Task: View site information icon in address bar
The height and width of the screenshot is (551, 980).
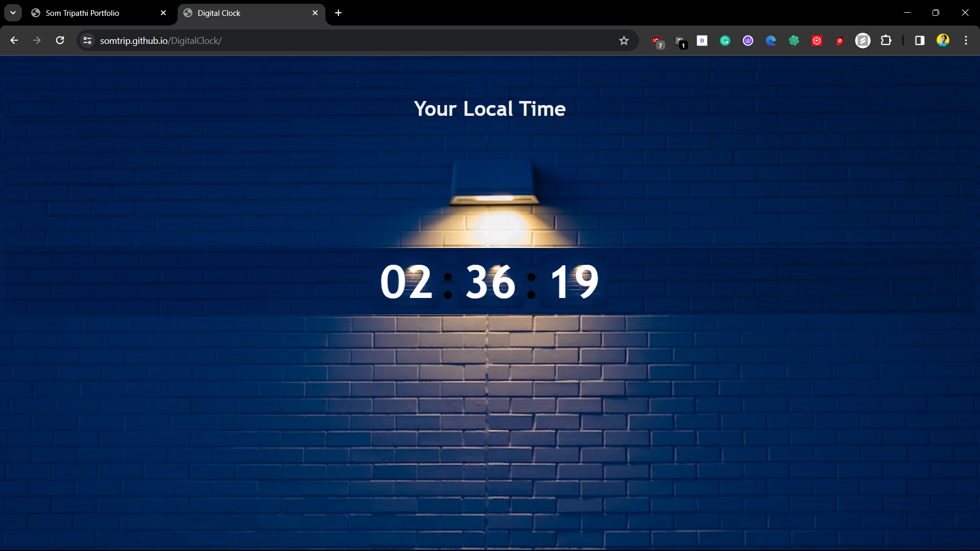Action: pyautogui.click(x=87, y=41)
